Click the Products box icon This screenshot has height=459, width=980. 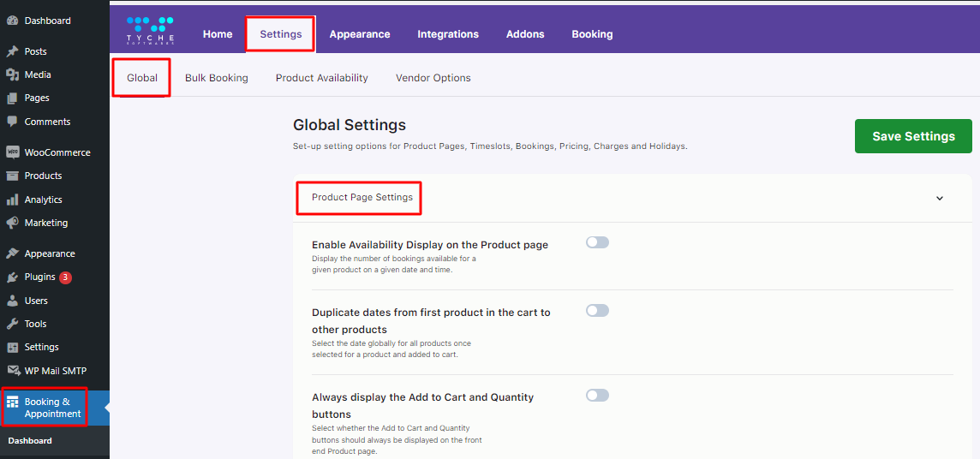tap(12, 176)
